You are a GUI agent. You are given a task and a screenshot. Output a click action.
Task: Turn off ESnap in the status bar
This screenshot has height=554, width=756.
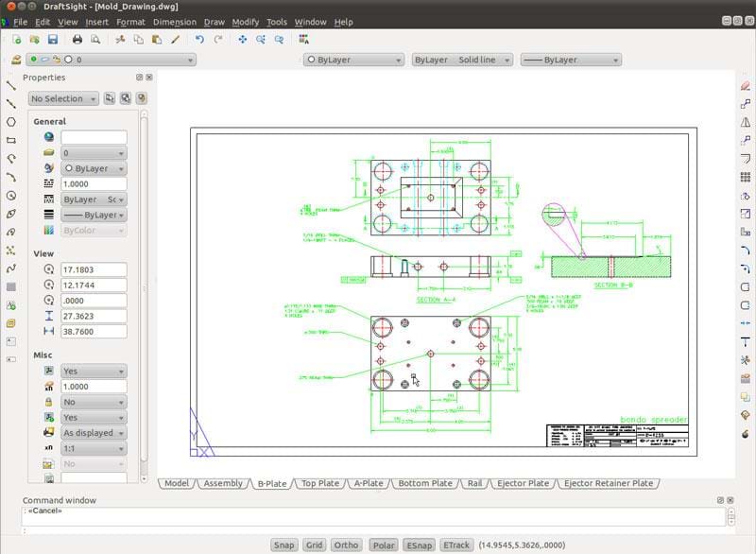click(418, 545)
